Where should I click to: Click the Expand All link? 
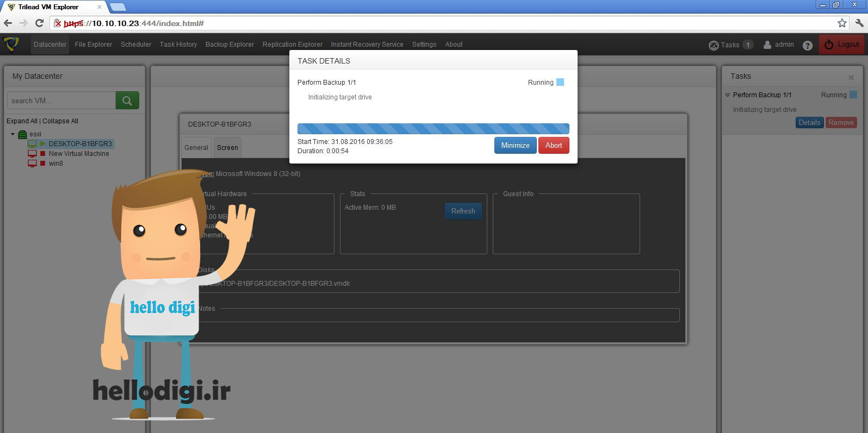point(22,121)
